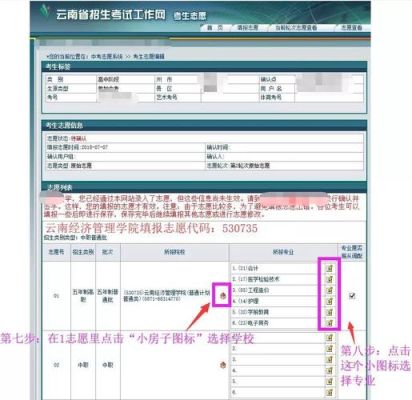Viewport: 412px width, 400px height.
Task: Click the 招生类别 column header
Action: click(x=83, y=252)
